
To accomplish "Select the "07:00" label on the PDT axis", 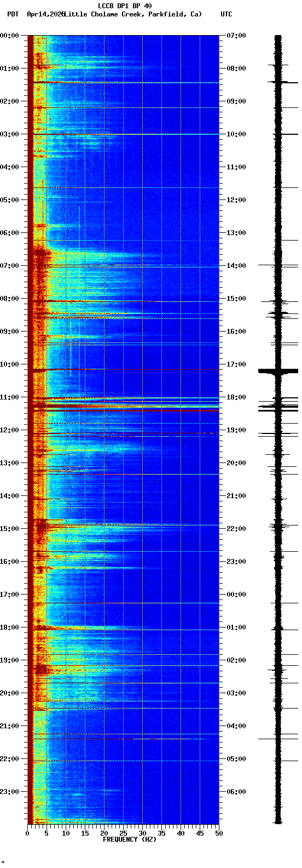I will (9, 266).
